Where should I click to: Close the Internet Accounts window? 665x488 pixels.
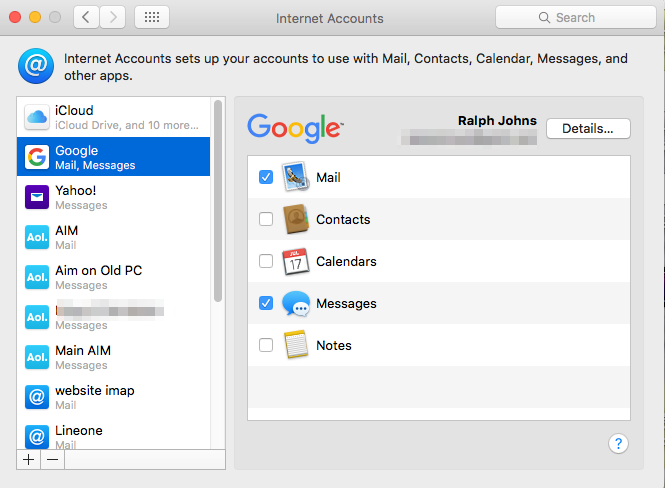coord(15,17)
